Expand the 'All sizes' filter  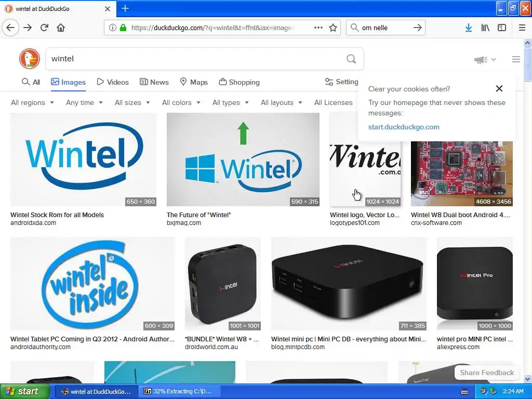tap(132, 102)
